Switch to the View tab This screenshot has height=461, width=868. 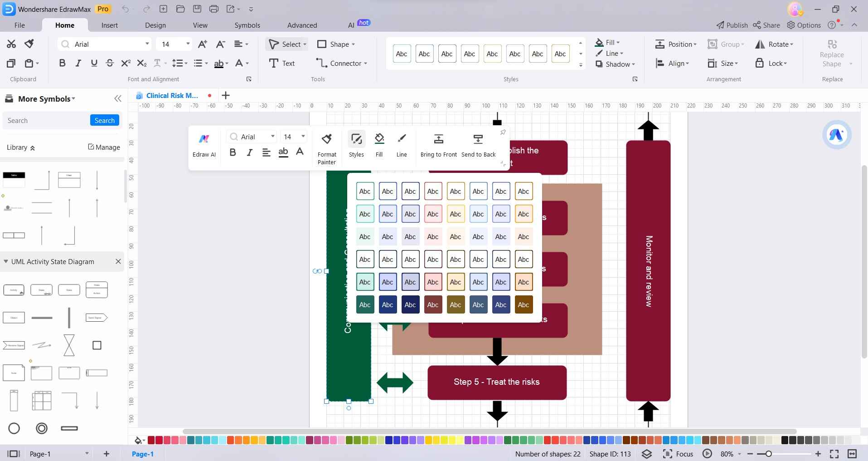200,25
